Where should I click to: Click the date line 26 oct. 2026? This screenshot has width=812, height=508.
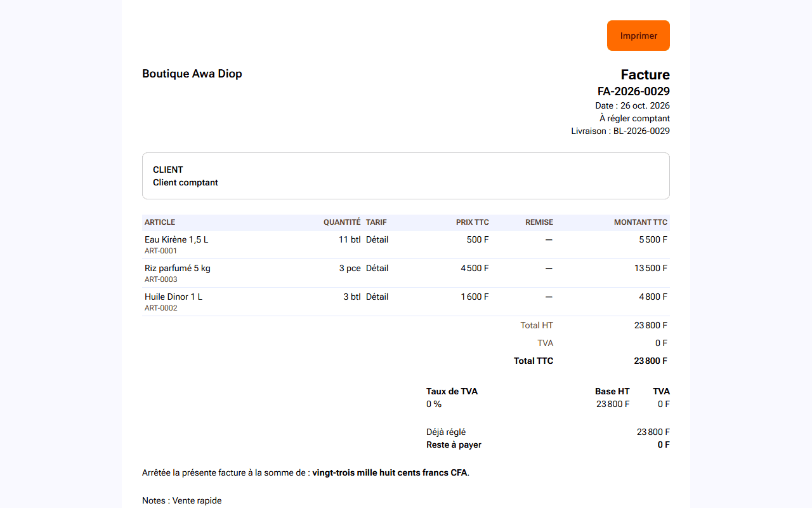coord(632,105)
